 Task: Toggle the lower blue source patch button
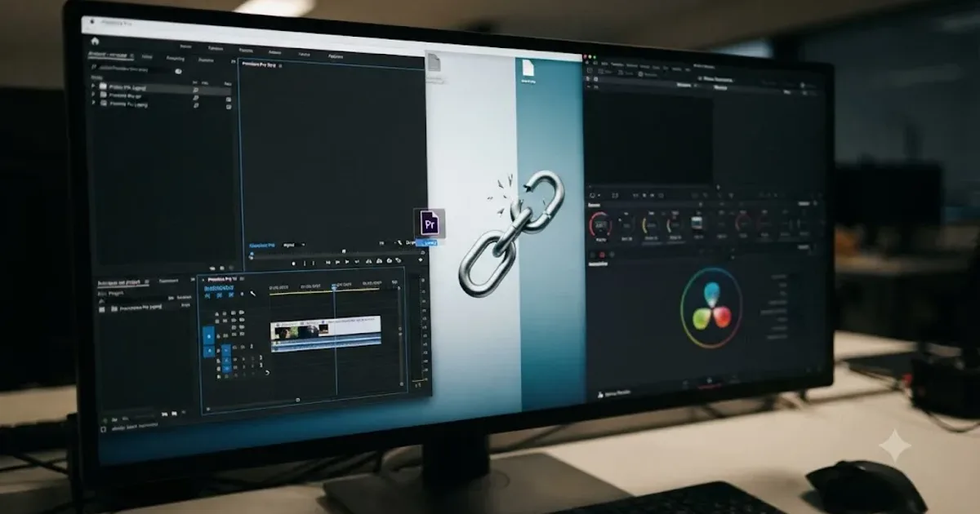point(209,352)
